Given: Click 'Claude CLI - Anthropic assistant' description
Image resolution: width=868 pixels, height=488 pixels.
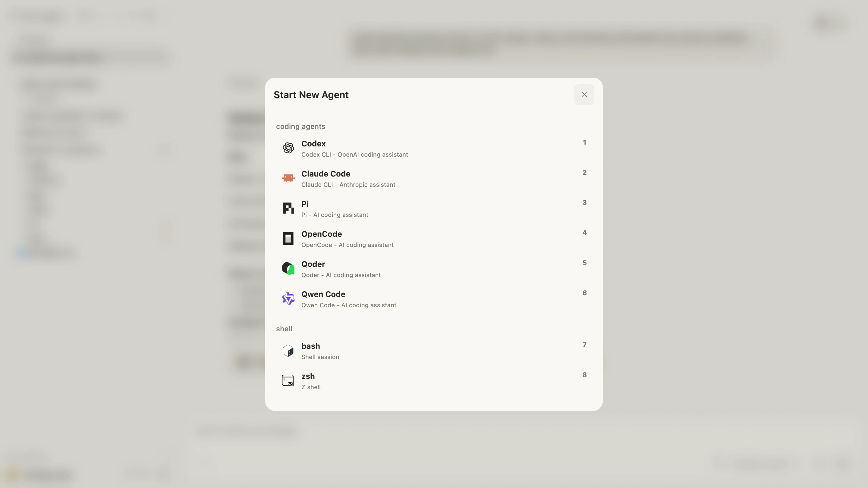Looking at the screenshot, I should pos(348,185).
